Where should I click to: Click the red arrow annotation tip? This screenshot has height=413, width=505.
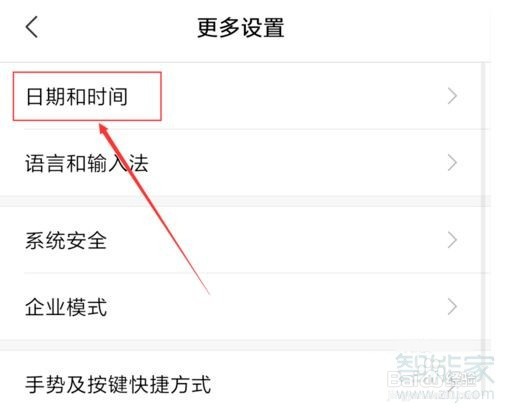(x=102, y=126)
